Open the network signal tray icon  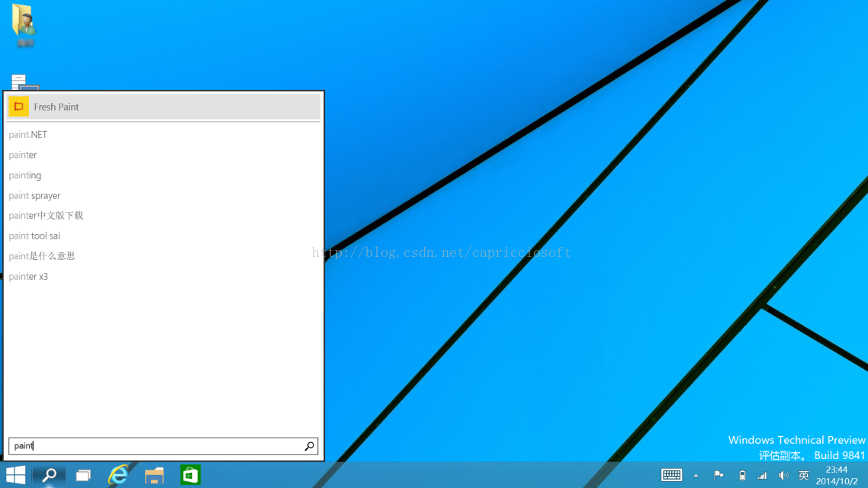(x=762, y=476)
